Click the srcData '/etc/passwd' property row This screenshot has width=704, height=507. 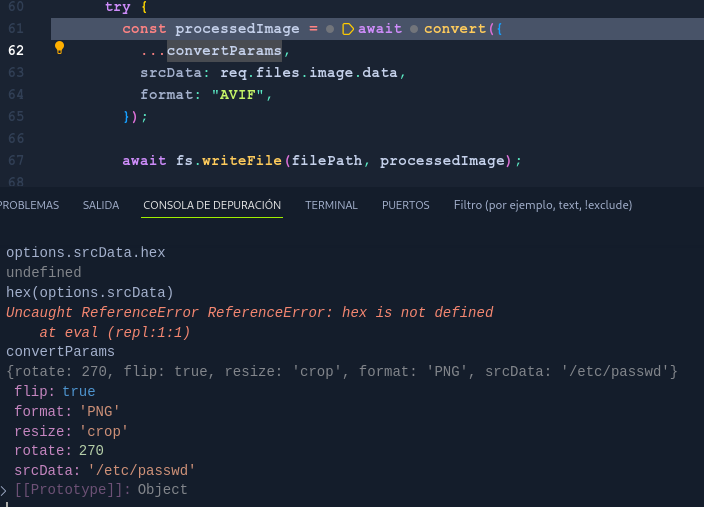tap(104, 470)
